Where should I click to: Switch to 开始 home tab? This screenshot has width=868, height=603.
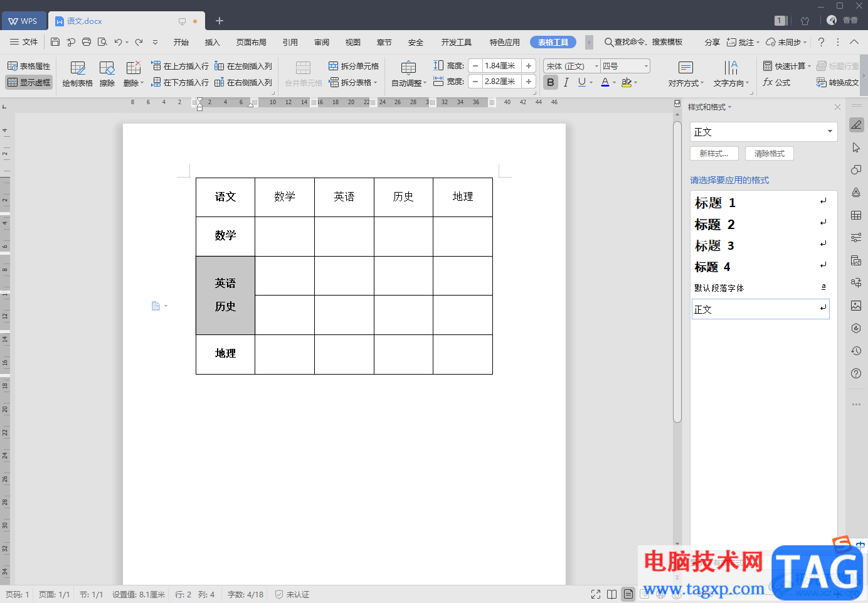tap(181, 42)
